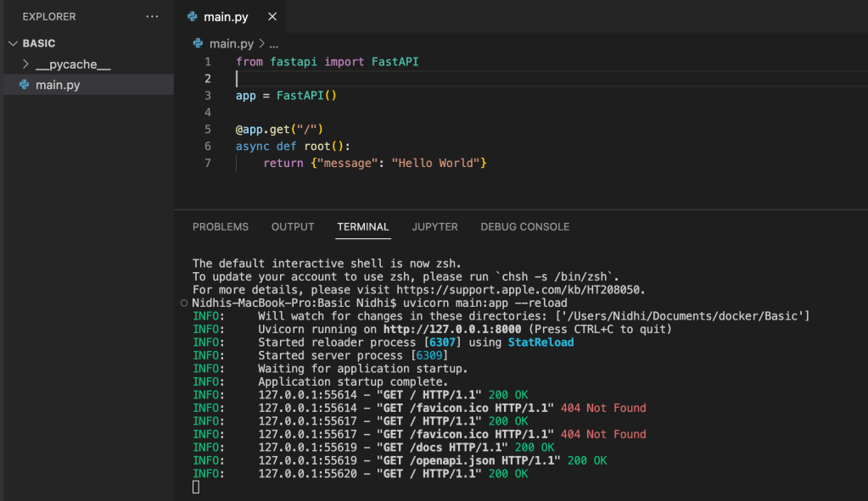Open the http://127.0.0.1:8000 link in terminal

coord(452,329)
